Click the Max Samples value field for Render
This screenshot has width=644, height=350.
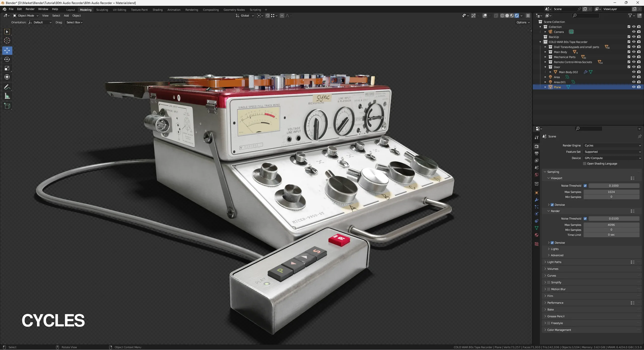(611, 225)
